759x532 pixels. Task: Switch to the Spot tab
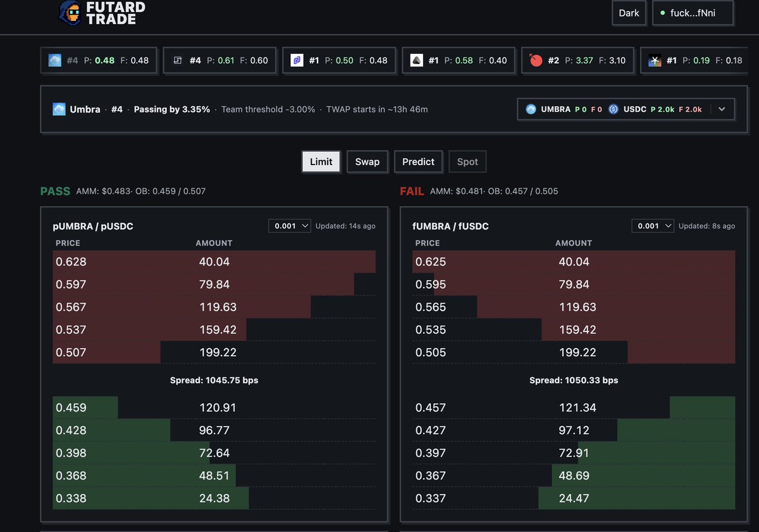(467, 161)
